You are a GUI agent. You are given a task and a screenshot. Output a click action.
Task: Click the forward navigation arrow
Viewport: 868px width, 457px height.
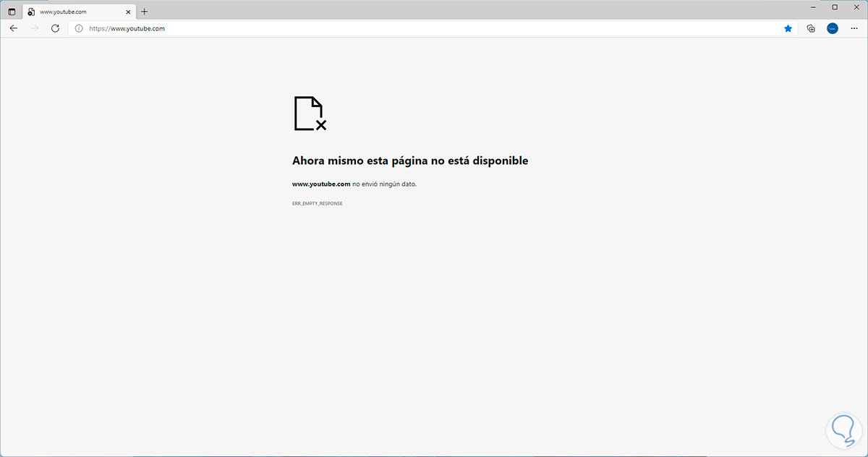pos(34,28)
